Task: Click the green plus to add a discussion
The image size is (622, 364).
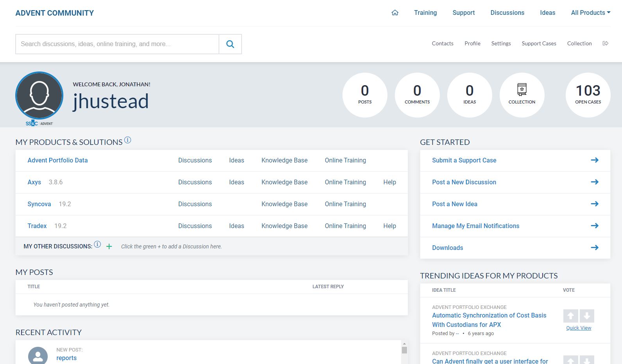Action: (109, 246)
